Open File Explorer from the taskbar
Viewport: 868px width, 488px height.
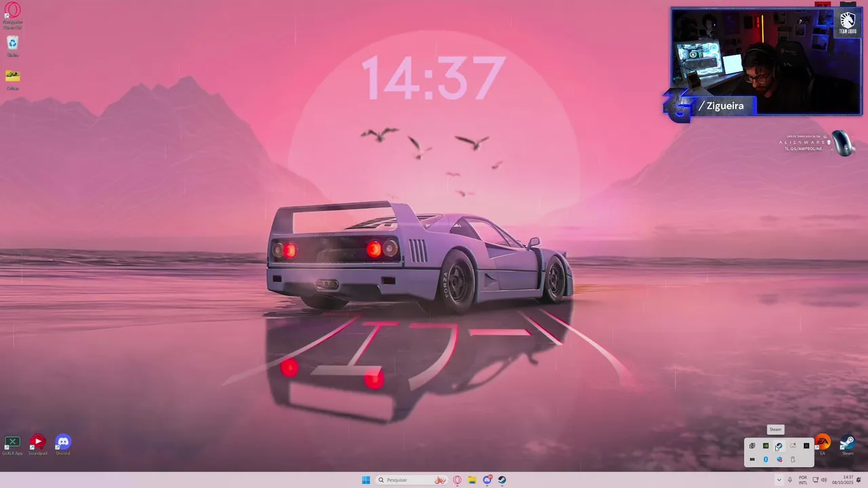[x=472, y=480]
